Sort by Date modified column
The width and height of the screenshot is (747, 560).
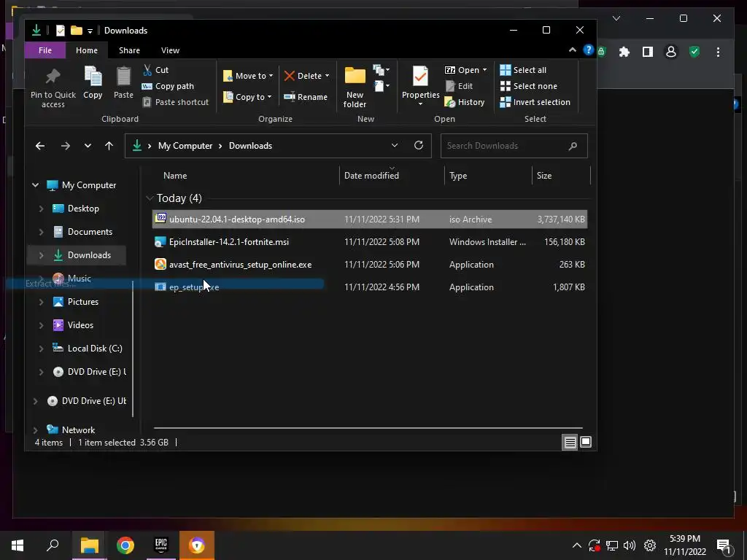(392, 175)
